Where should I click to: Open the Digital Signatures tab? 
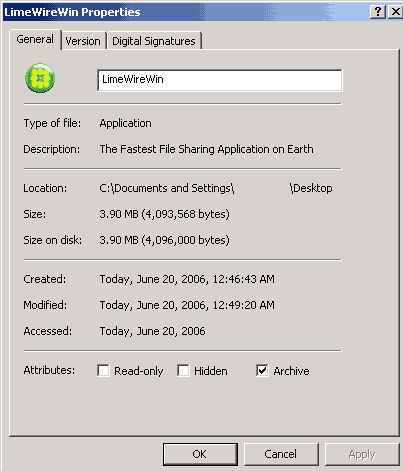pos(154,41)
